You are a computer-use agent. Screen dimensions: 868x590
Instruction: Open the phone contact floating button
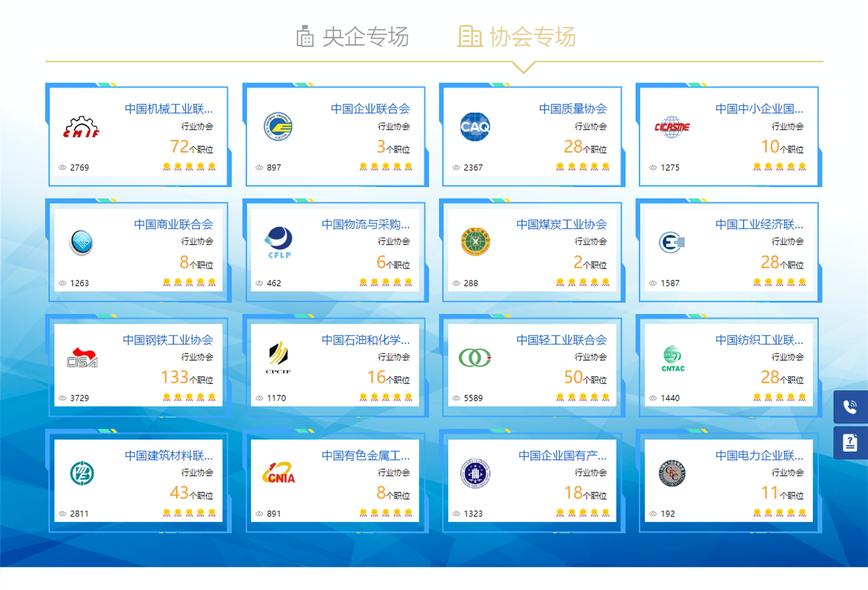pos(850,407)
